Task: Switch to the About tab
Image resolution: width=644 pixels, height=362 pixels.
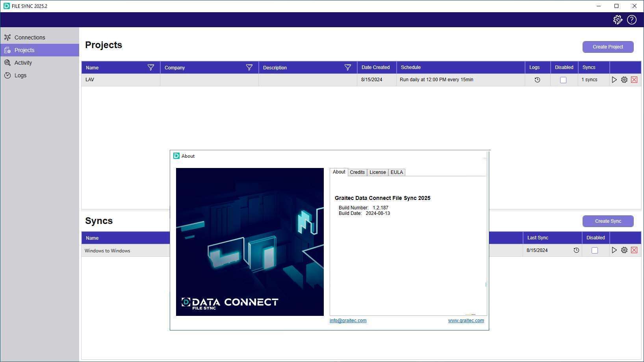Action: (339, 172)
